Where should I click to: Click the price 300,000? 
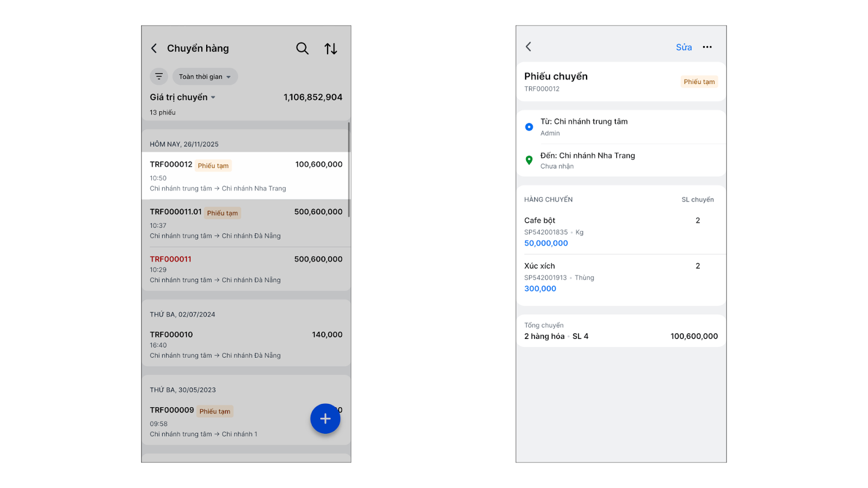click(540, 288)
